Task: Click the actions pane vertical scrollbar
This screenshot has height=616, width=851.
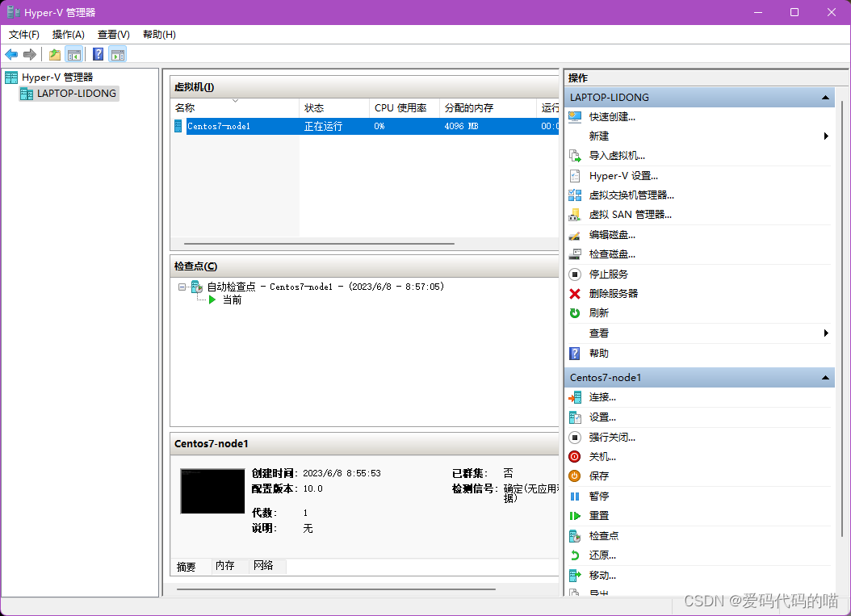Action: [842, 319]
